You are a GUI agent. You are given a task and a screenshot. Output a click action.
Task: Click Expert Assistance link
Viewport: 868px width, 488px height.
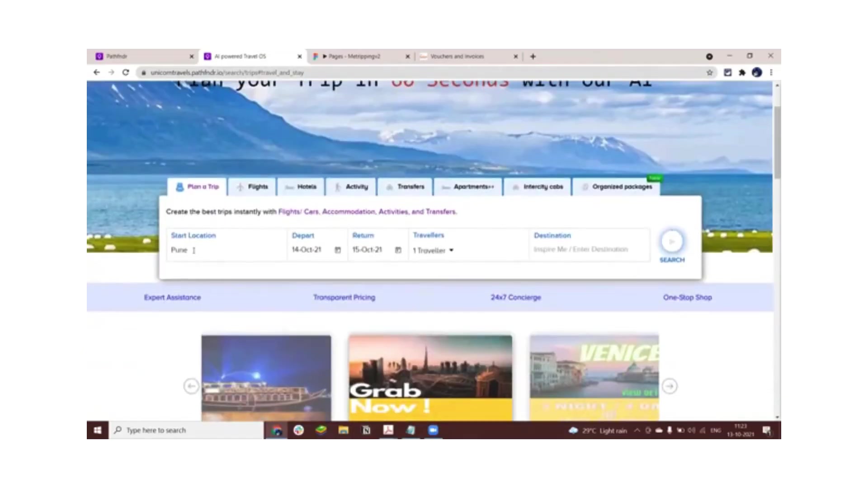point(172,297)
